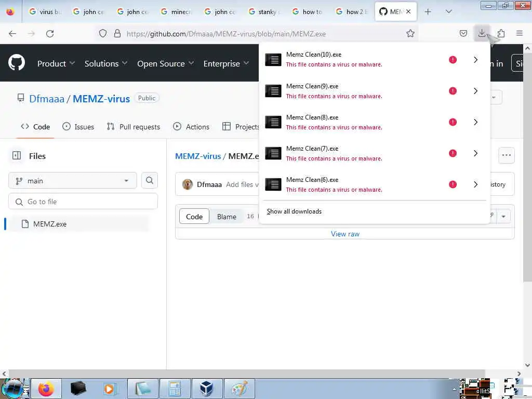Open the Product navigation menu

click(x=56, y=63)
